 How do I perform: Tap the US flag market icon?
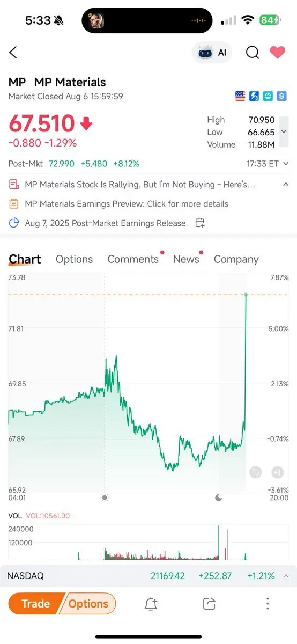tap(240, 96)
